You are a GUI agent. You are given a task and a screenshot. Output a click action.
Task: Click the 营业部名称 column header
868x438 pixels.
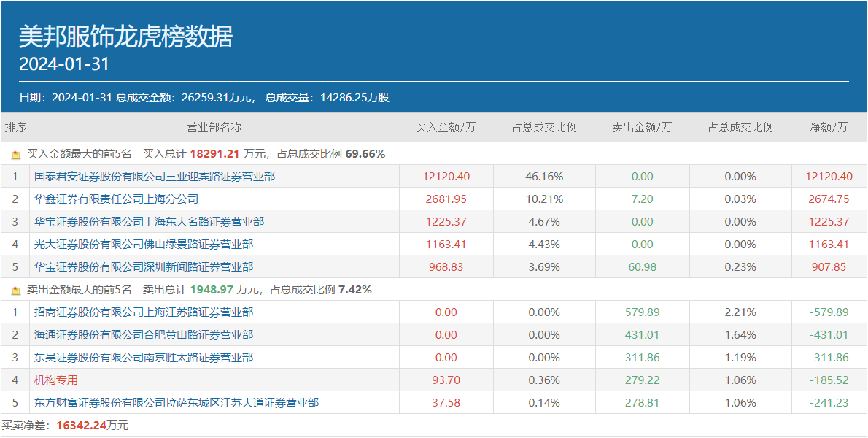214,128
